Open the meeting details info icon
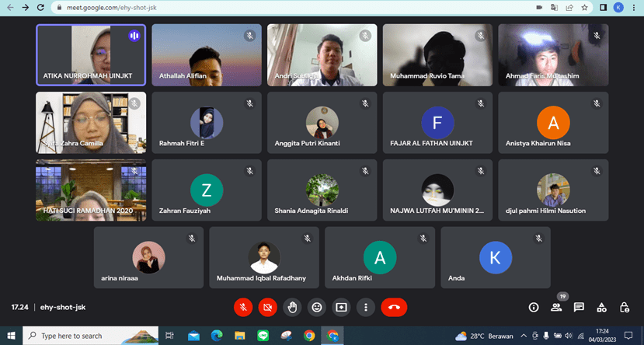The image size is (644, 345). pos(534,307)
